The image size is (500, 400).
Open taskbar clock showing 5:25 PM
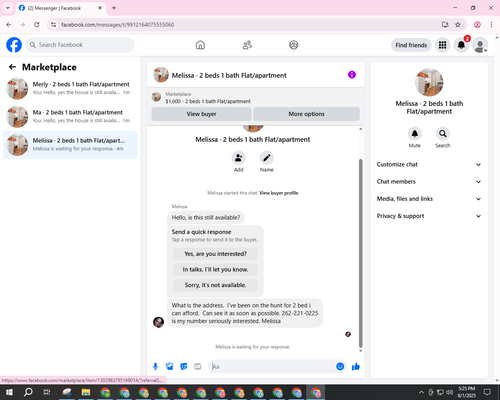[467, 392]
